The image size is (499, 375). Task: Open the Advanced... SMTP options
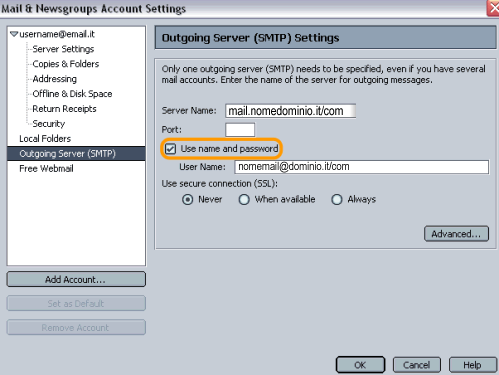pos(456,234)
